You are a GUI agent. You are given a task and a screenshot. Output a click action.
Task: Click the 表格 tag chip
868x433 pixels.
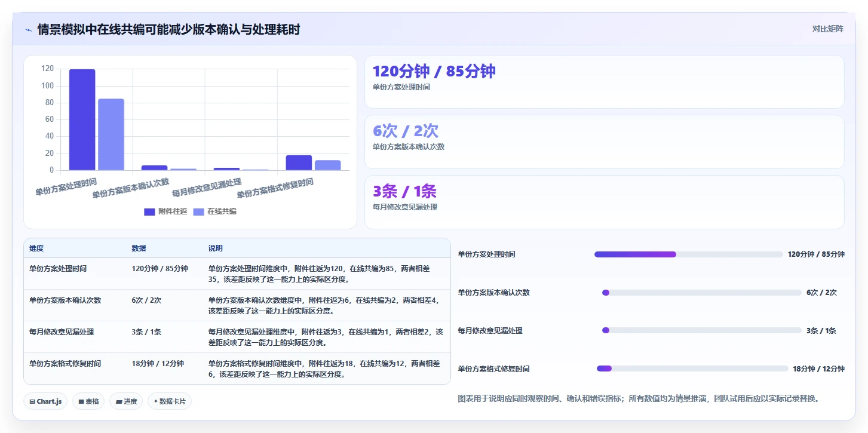88,401
